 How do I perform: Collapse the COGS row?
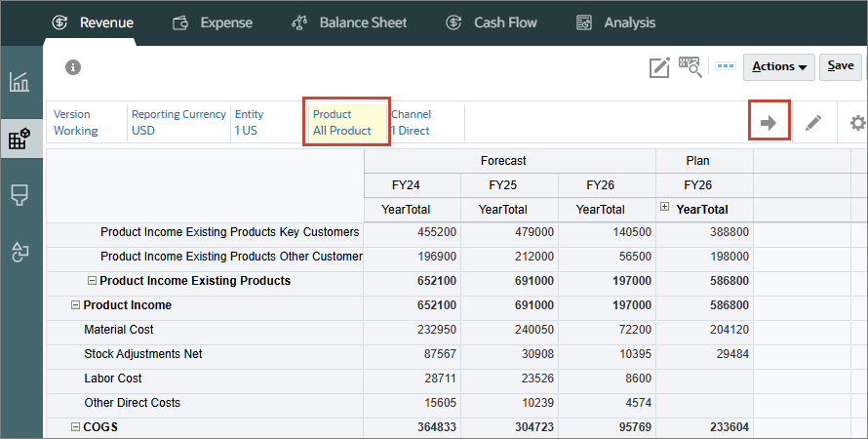click(75, 427)
